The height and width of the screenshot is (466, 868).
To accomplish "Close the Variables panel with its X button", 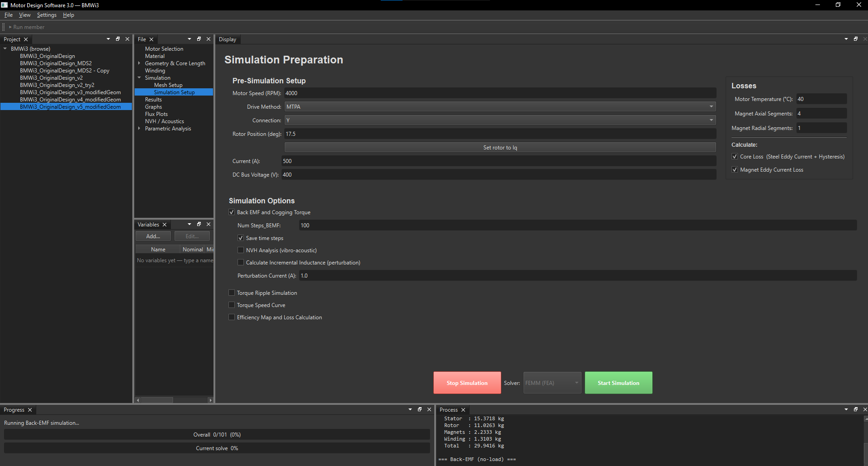I will tap(209, 224).
